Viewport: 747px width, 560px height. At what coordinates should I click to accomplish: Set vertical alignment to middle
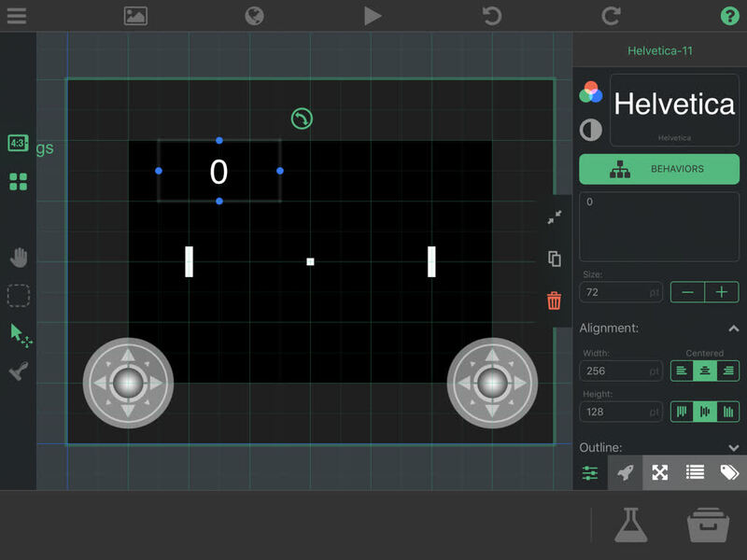pyautogui.click(x=705, y=412)
